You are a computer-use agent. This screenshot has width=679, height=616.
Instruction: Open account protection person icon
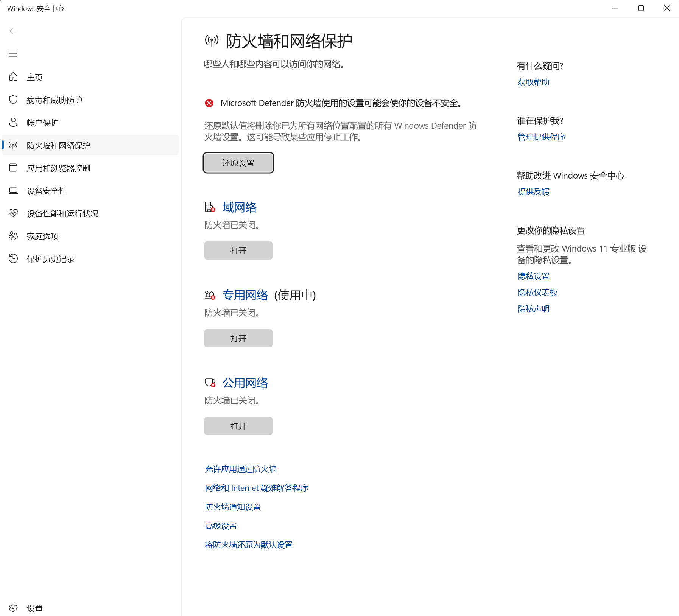coord(13,123)
